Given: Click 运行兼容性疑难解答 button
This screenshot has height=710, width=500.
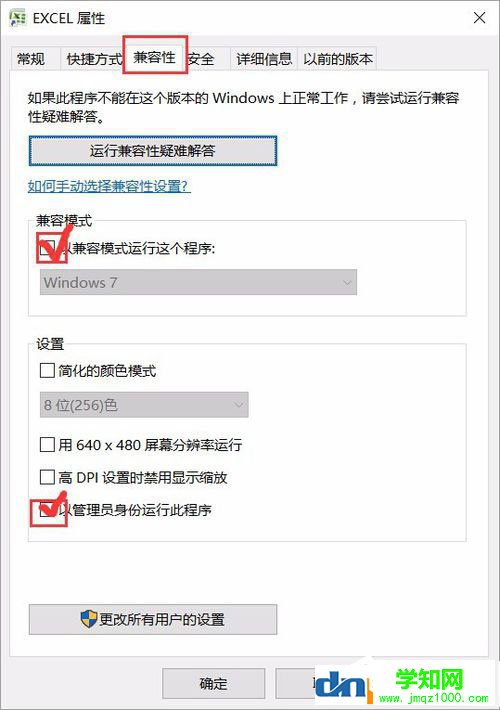Looking at the screenshot, I should 153,151.
